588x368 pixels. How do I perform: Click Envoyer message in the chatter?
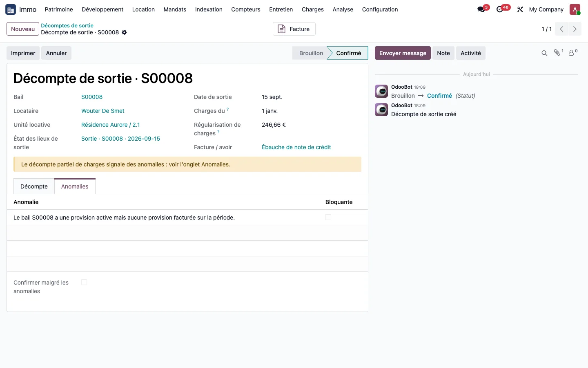[403, 53]
